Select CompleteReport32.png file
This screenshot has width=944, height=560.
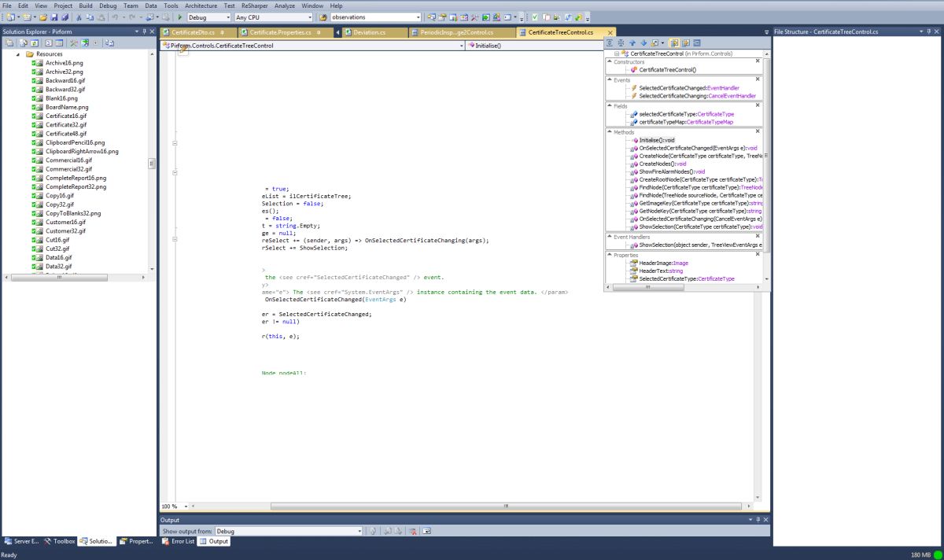76,186
